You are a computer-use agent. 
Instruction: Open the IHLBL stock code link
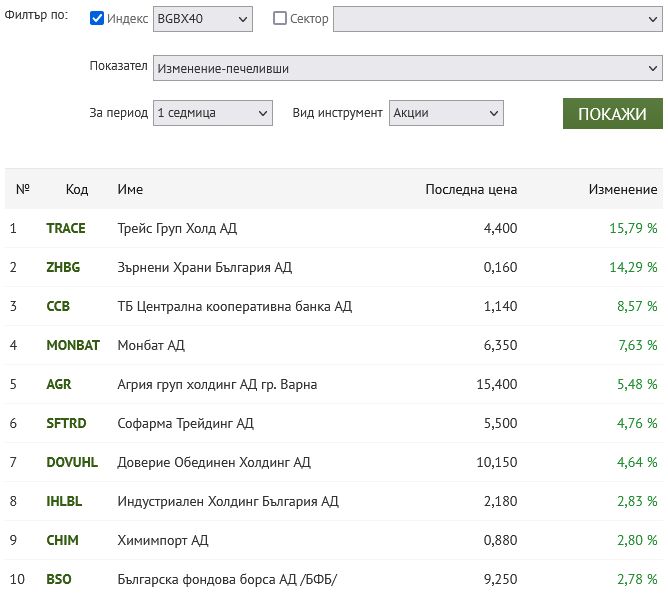pyautogui.click(x=64, y=501)
